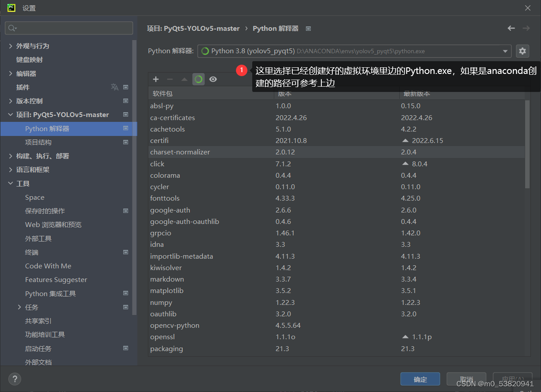Select the click package row
The height and width of the screenshot is (392, 541).
pos(336,164)
